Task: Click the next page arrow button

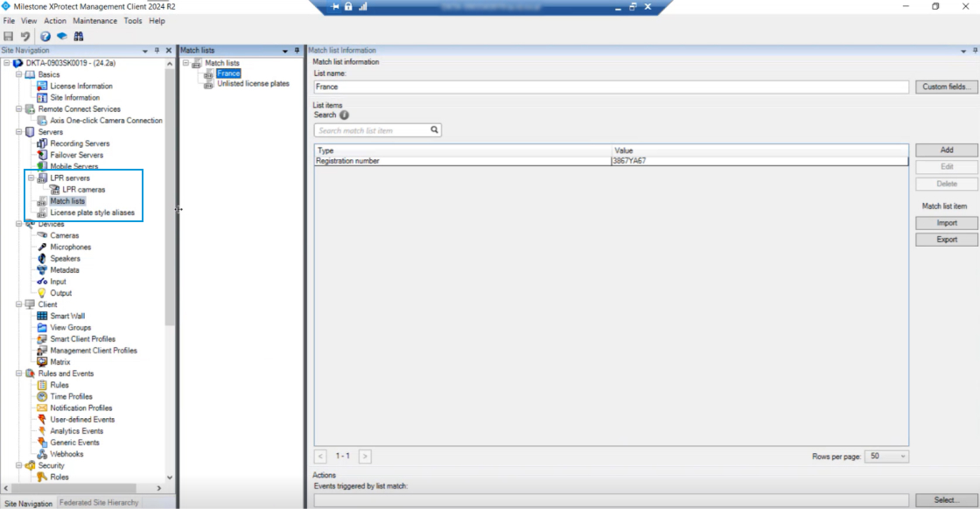Action: pos(365,457)
